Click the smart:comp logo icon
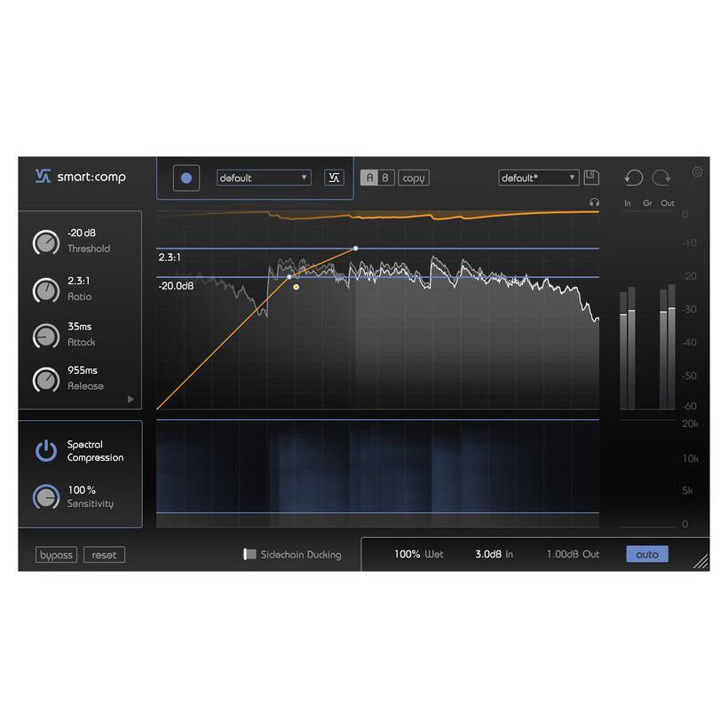Viewport: 728px width, 728px height. coord(43,177)
